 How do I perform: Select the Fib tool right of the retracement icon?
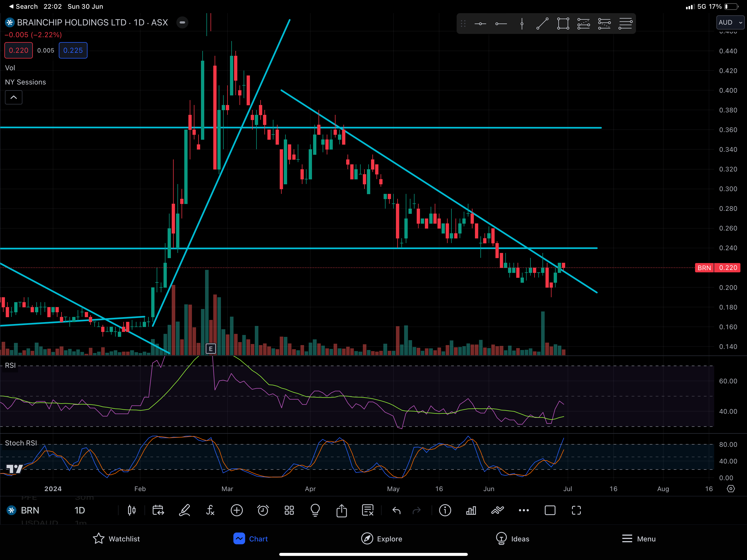point(604,24)
